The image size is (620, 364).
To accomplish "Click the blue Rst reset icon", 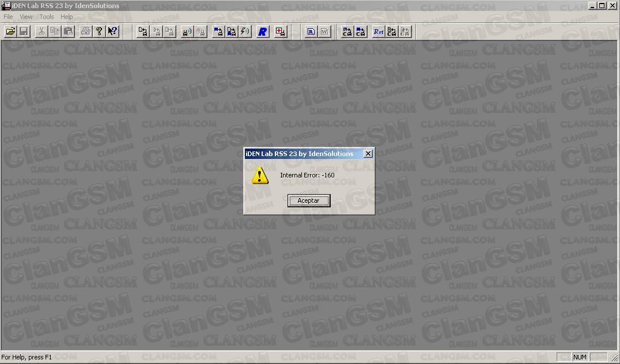I will coord(379,32).
